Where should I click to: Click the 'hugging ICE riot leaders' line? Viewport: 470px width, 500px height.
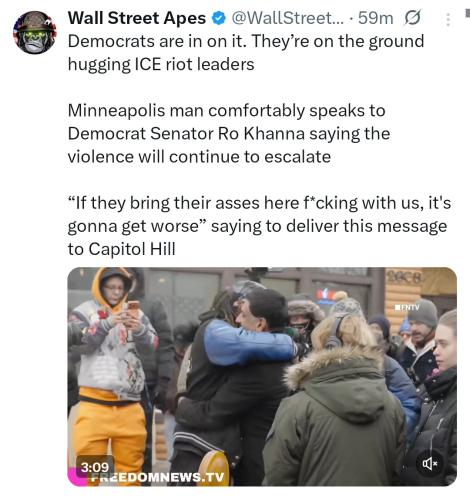[161, 64]
